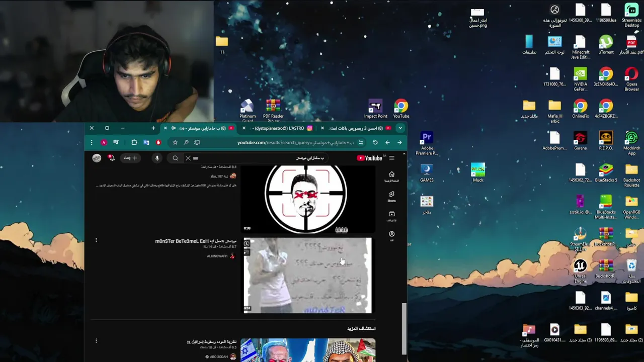Close the احسن 3 ريسورس باكات tab
Image resolution: width=644 pixels, height=362 pixels.
(x=323, y=128)
